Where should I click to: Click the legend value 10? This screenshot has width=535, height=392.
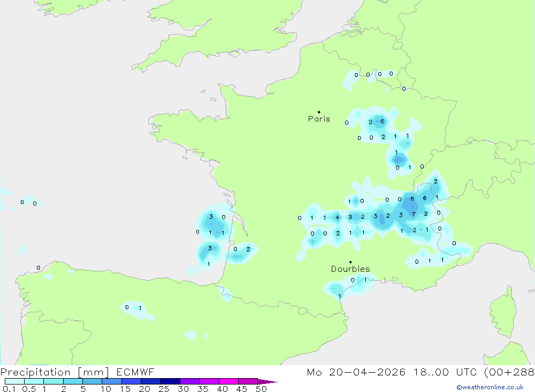(x=106, y=389)
